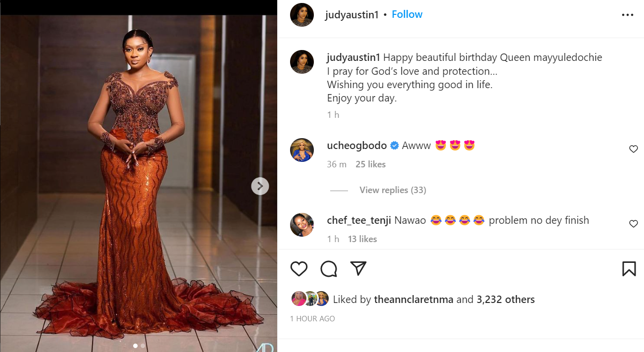The image size is (644, 352).
Task: Open the liker avatars stack near the like count
Action: [309, 299]
